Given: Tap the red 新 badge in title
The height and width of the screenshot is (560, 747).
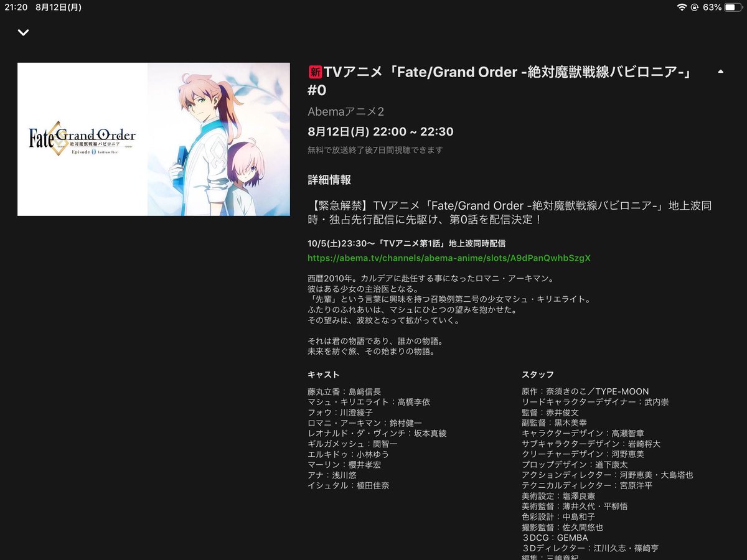Looking at the screenshot, I should point(315,72).
